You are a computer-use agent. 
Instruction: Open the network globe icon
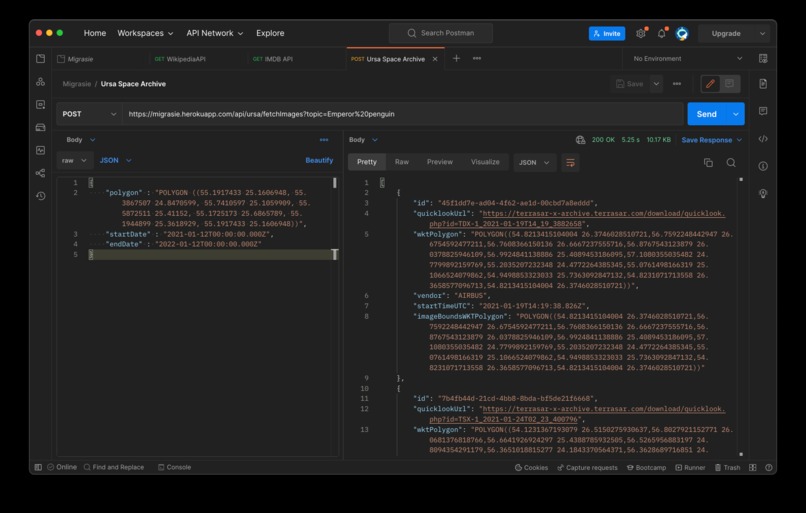tap(580, 140)
